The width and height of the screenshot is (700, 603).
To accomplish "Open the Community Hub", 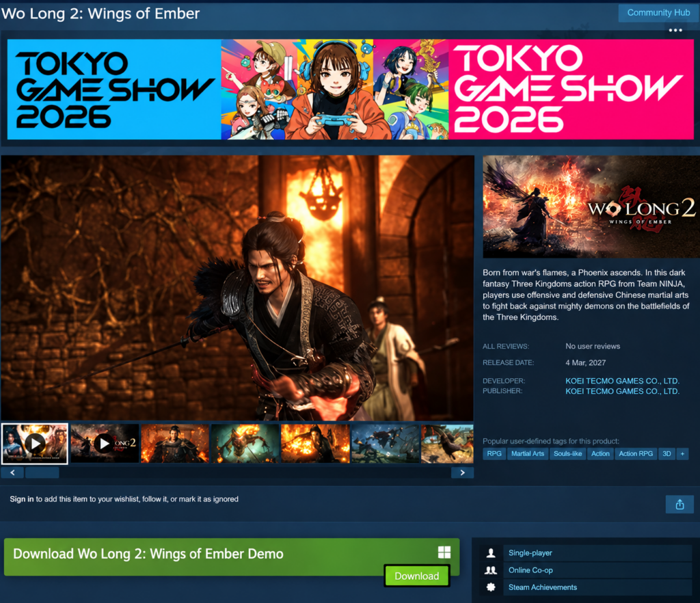I will tap(658, 13).
